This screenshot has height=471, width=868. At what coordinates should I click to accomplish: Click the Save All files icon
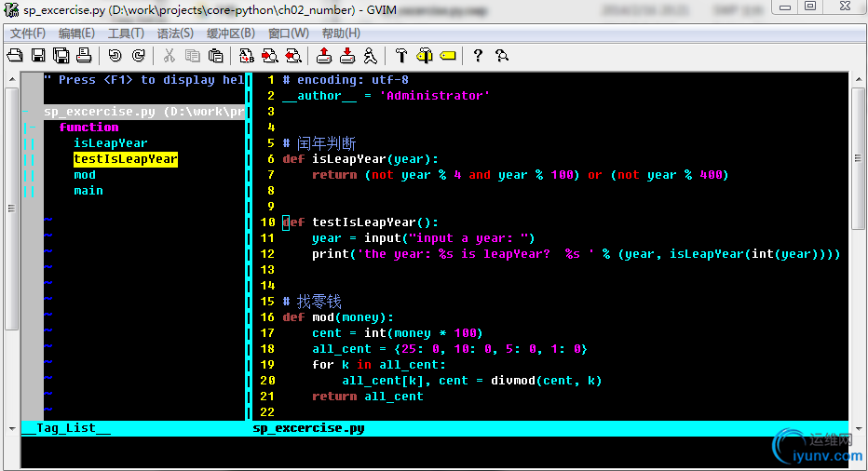[x=61, y=55]
